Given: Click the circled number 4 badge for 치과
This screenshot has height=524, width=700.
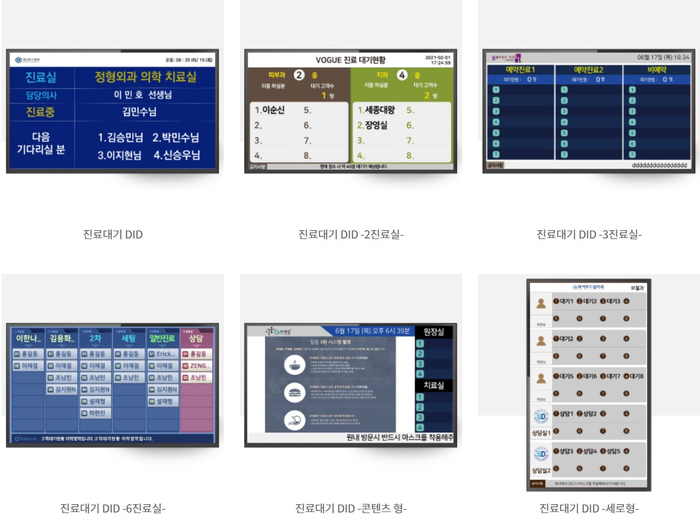Looking at the screenshot, I should point(403,74).
